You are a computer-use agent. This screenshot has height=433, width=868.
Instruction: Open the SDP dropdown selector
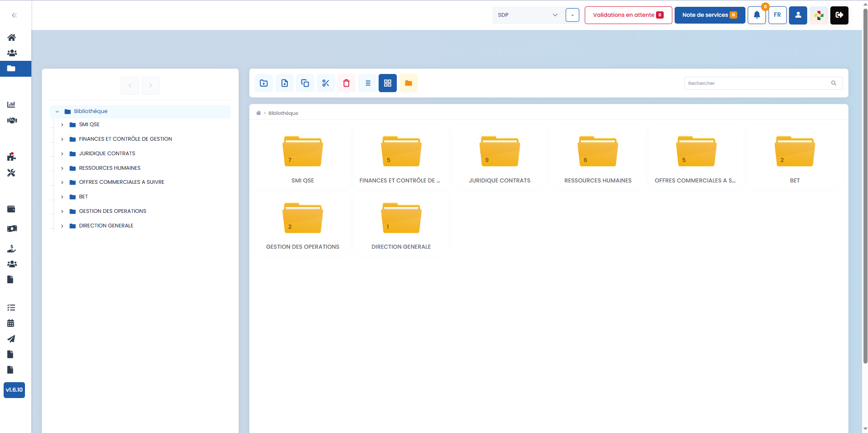click(x=527, y=15)
